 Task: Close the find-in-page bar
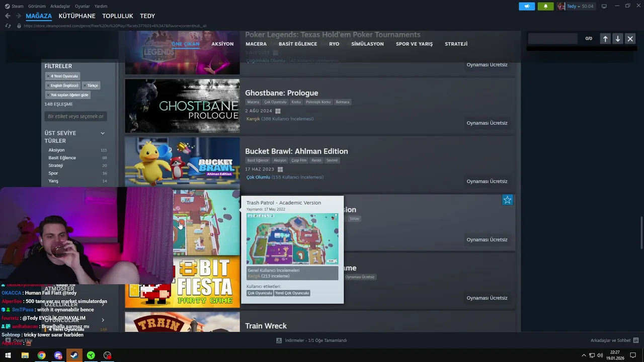click(630, 39)
